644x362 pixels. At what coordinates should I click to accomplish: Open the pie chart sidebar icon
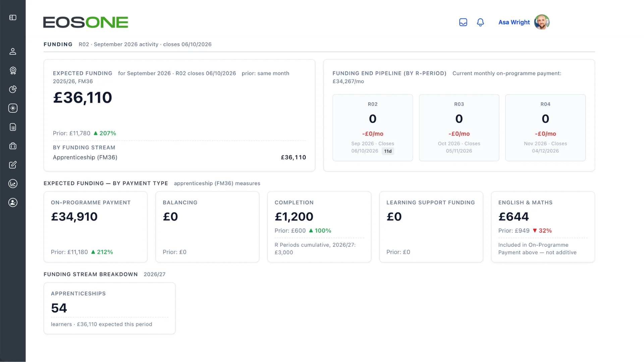click(x=13, y=89)
